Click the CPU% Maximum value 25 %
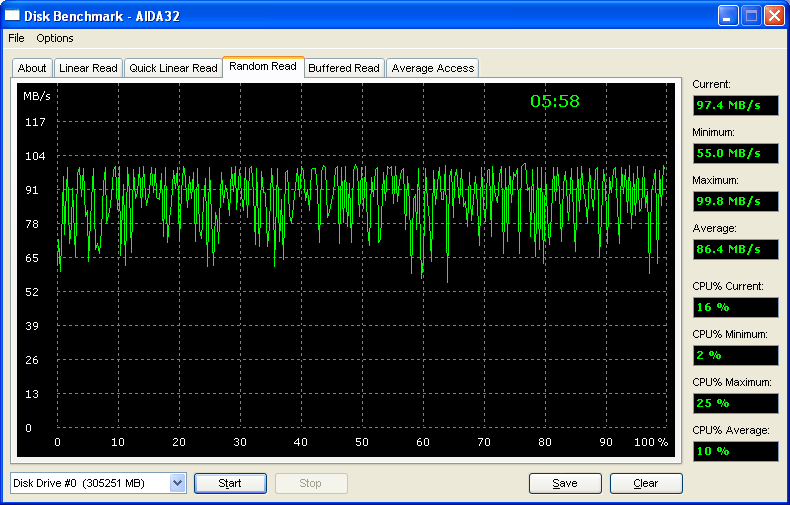 click(736, 403)
